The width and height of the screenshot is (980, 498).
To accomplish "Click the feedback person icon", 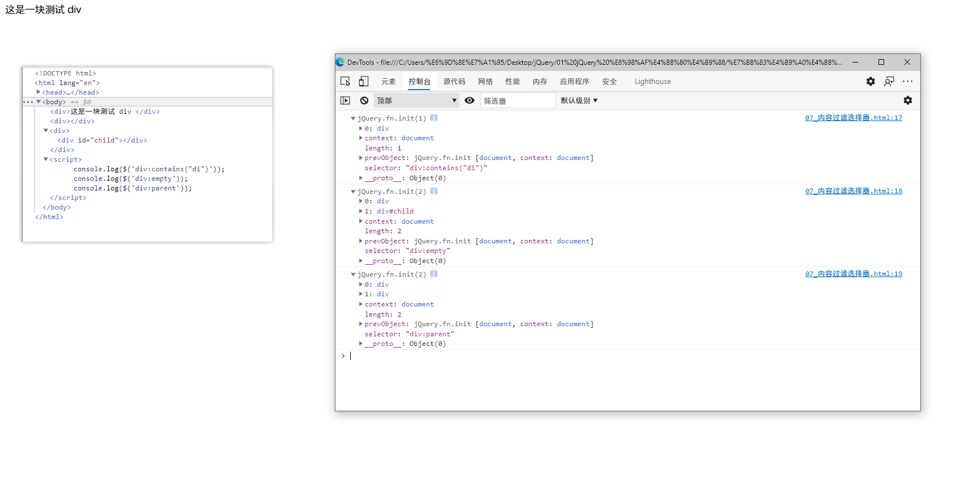I will click(889, 82).
